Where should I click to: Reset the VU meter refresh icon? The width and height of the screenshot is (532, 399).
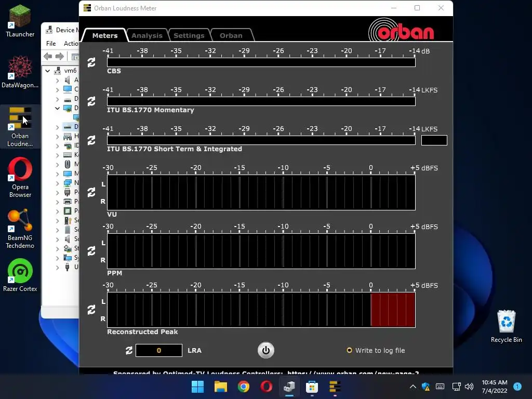coord(91,192)
